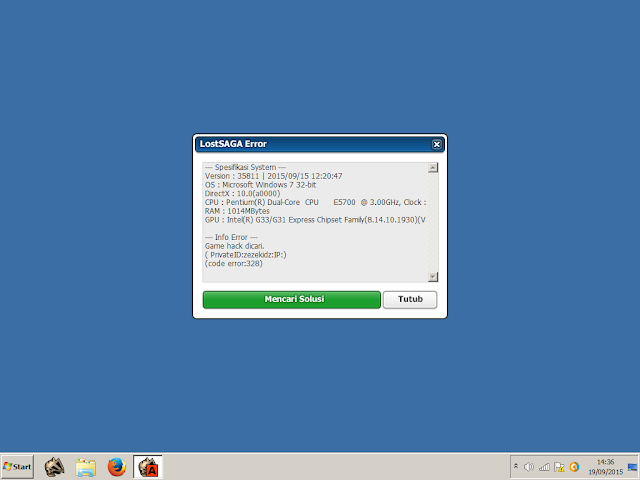
Task: Click the LostSAGA Error title bar text
Action: (233, 144)
